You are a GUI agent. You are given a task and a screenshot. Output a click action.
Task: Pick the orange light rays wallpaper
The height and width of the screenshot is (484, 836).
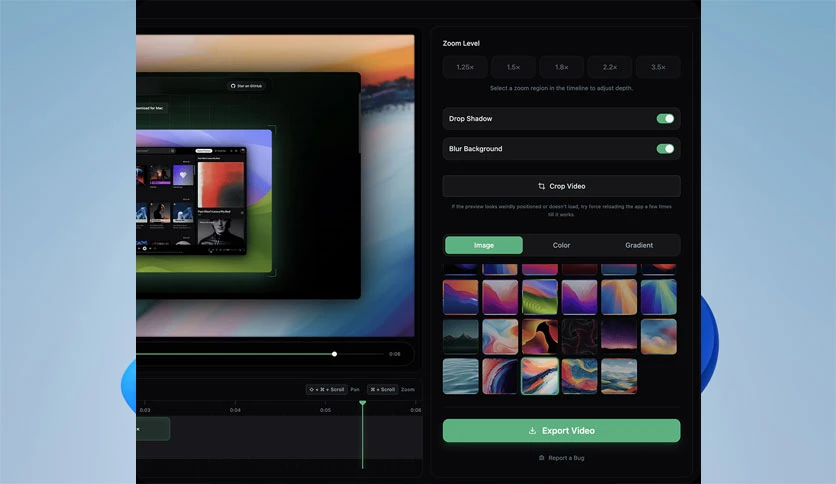click(x=619, y=297)
